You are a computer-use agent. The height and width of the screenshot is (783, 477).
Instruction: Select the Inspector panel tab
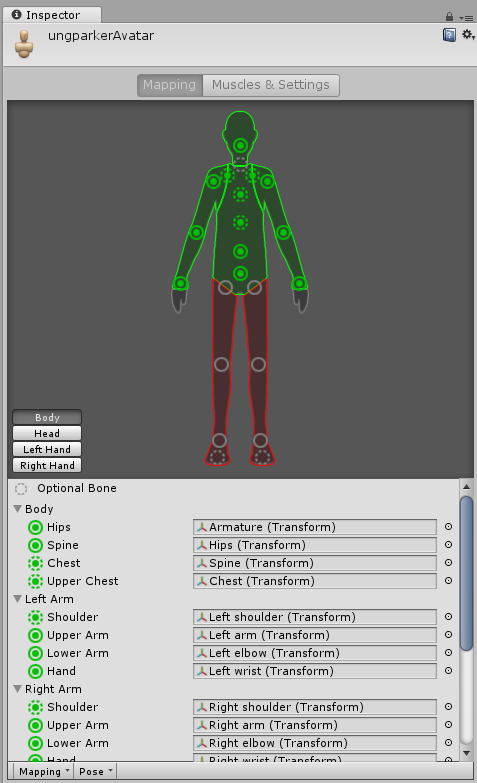(52, 15)
